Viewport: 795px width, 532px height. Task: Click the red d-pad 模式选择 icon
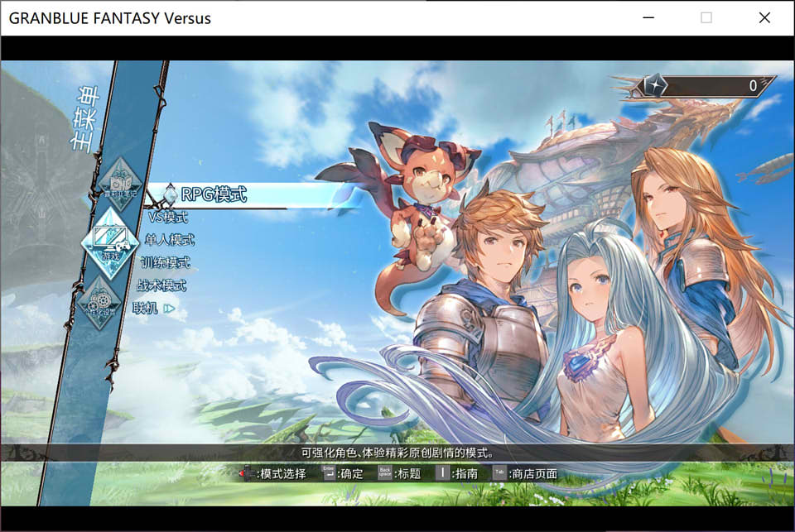point(248,474)
